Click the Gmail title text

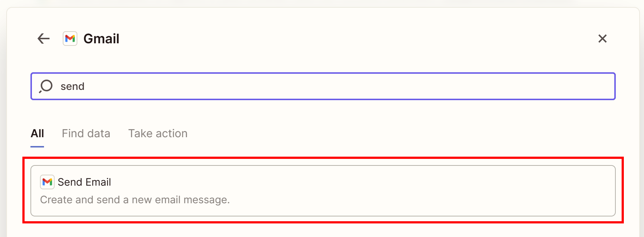[x=101, y=39]
